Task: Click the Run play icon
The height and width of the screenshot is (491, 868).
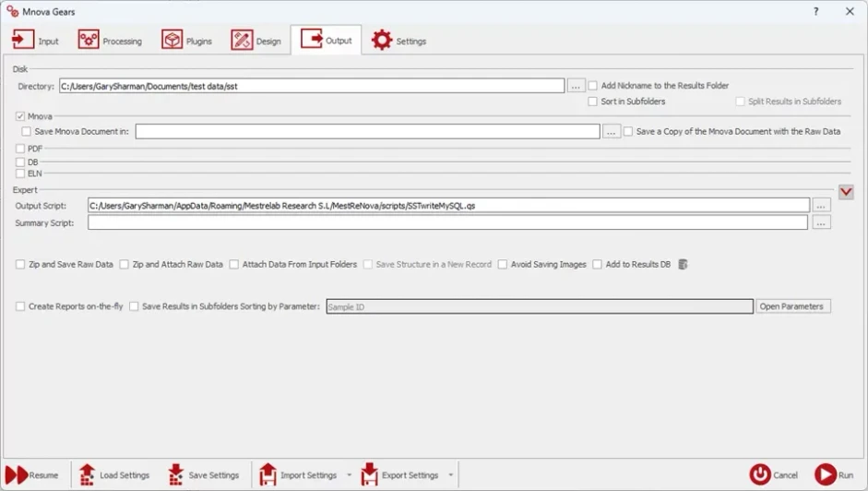Action: click(825, 474)
